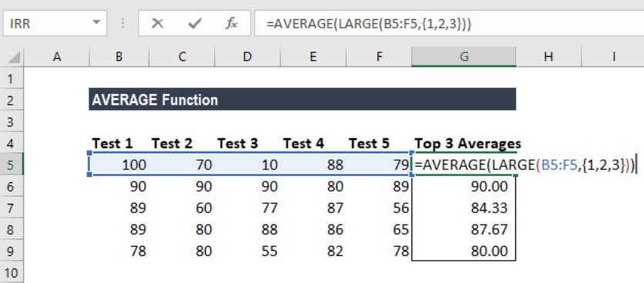The width and height of the screenshot is (644, 283).
Task: Click cell B5 containing 100
Action: (x=119, y=165)
